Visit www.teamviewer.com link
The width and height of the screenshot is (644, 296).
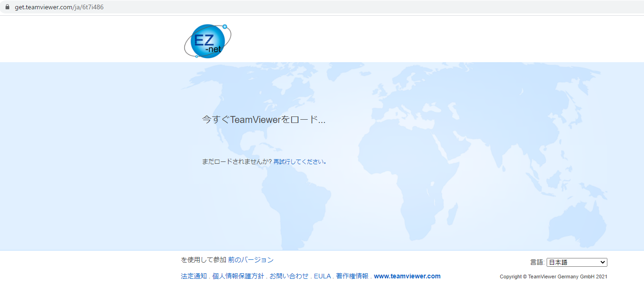407,276
